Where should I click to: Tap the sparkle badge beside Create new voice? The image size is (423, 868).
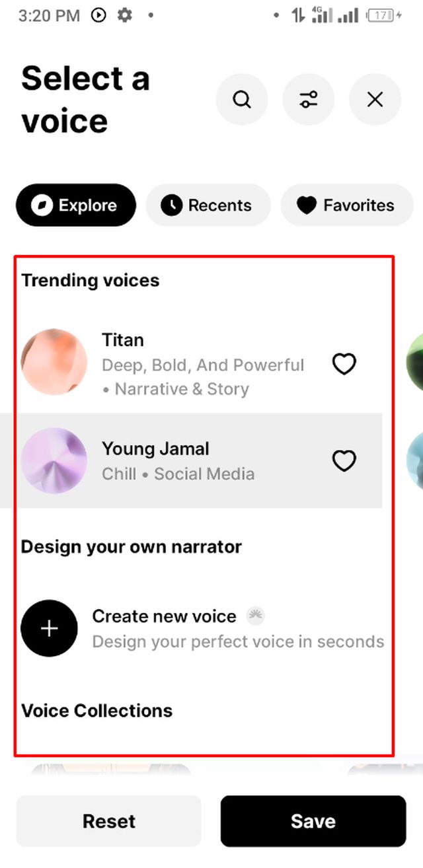(x=256, y=616)
